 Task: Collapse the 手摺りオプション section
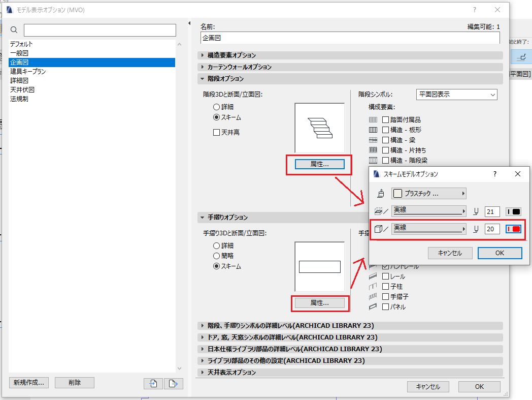coord(283,217)
